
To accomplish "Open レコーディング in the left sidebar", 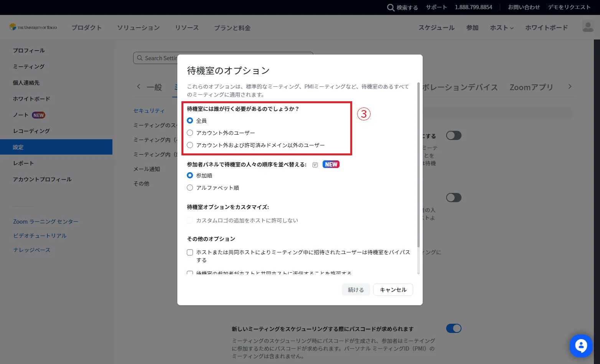I will [x=31, y=131].
